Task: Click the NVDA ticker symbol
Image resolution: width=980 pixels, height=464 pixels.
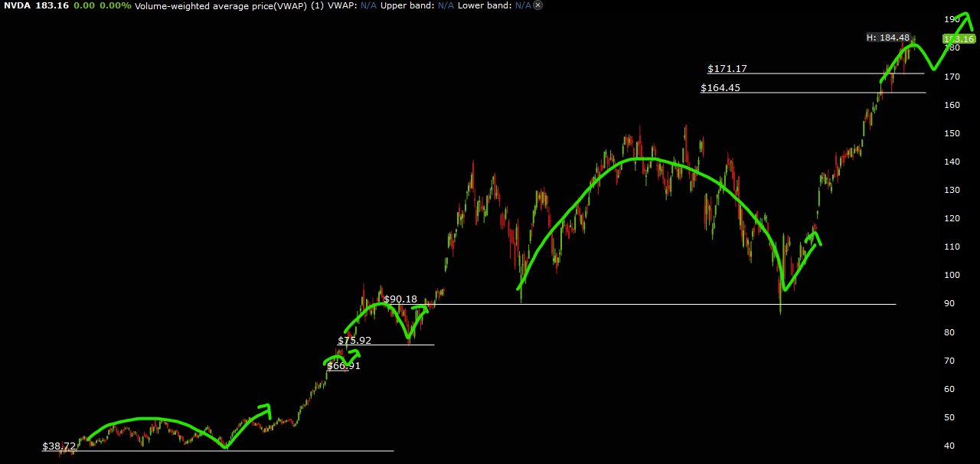Action: click(13, 5)
